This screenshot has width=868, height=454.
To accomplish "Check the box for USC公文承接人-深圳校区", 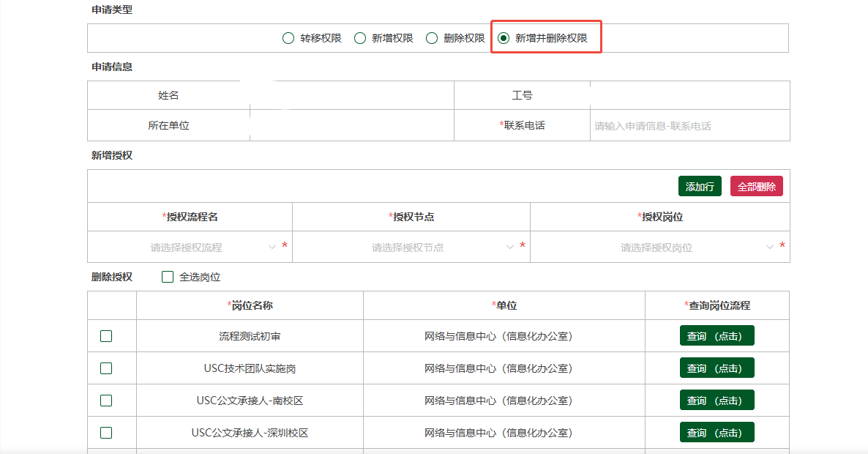I will (x=106, y=433).
